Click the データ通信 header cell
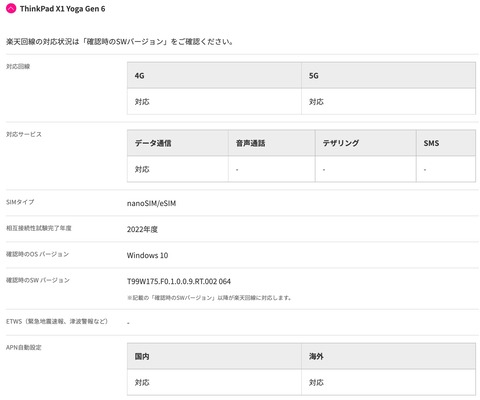The height and width of the screenshot is (400, 480). point(178,143)
